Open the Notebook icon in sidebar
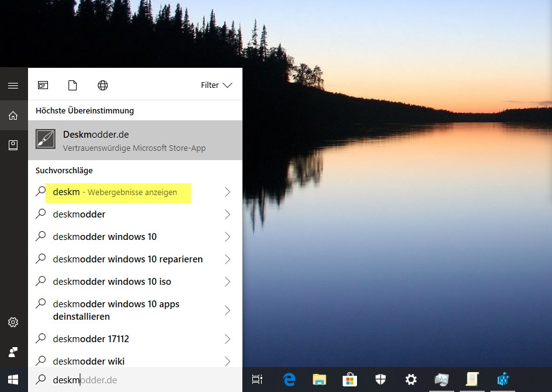Screen dimensions: 552x392 tap(13, 145)
